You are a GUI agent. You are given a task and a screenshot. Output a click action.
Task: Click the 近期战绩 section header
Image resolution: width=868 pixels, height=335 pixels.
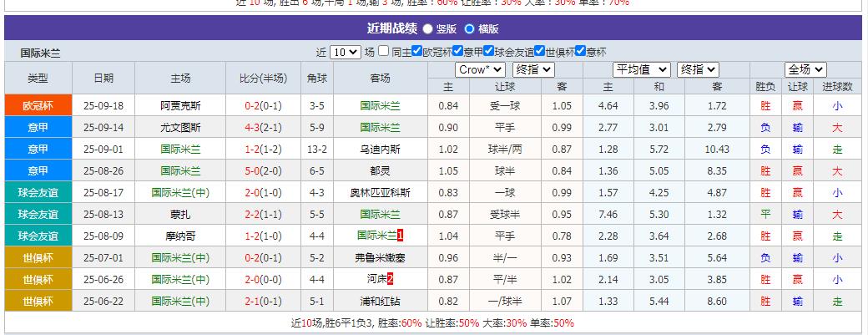click(x=390, y=28)
